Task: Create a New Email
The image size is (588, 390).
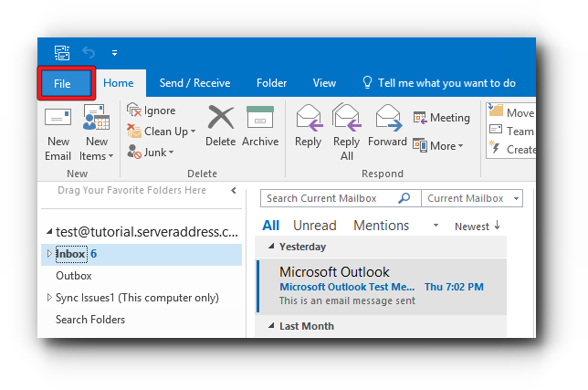Action: pos(58,133)
